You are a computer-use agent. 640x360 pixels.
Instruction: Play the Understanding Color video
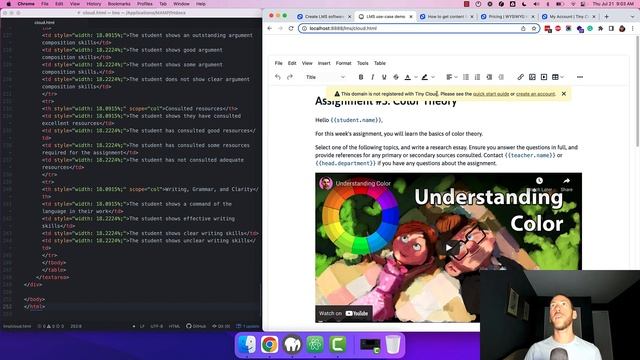coord(449,247)
